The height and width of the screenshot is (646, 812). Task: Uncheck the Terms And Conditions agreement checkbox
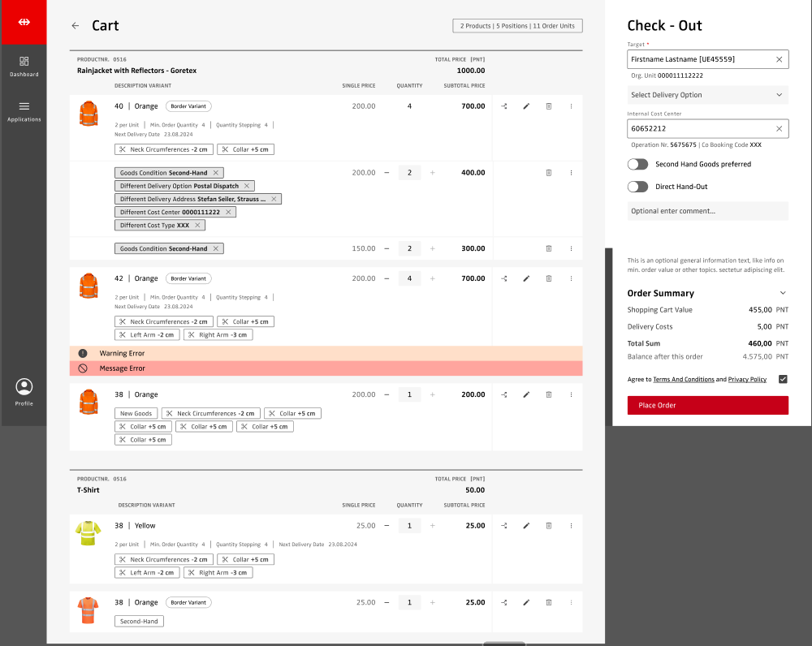tap(783, 379)
